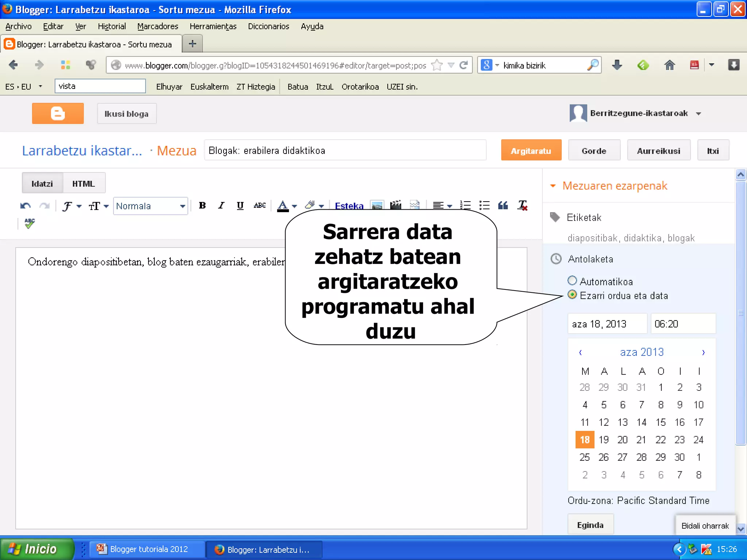Click in the post title field
Screen dimensions: 747x560
coord(345,150)
